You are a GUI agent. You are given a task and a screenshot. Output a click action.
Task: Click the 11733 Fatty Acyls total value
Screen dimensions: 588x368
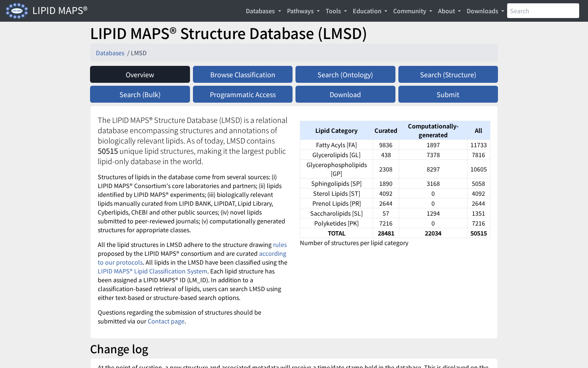(478, 145)
